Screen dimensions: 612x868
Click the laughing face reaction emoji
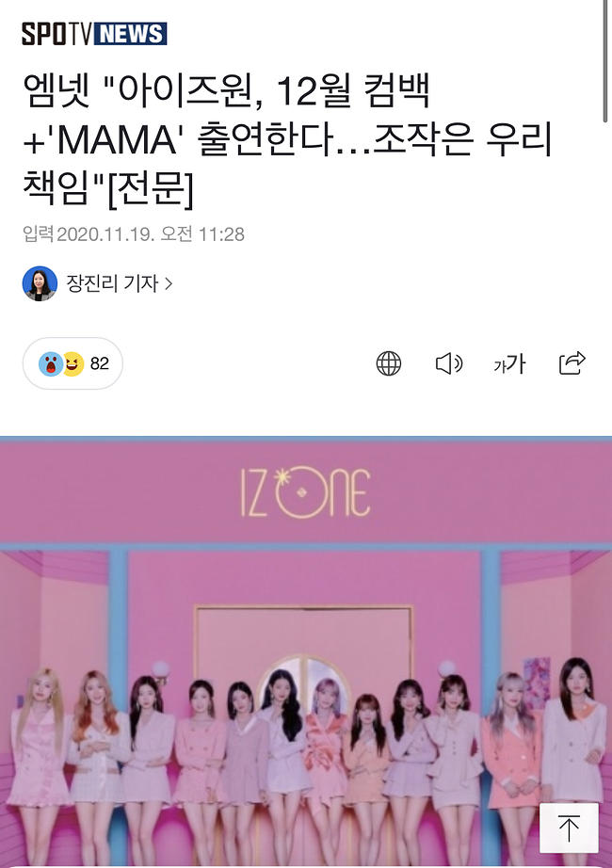[72, 363]
